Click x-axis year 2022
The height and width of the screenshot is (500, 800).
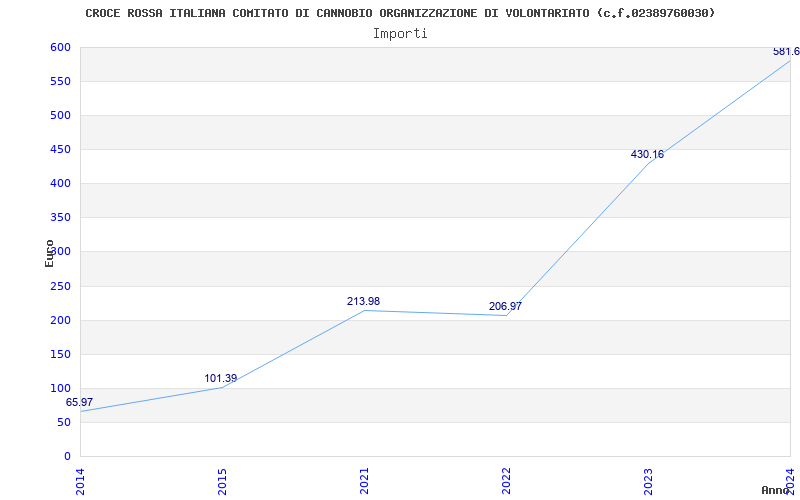point(506,482)
